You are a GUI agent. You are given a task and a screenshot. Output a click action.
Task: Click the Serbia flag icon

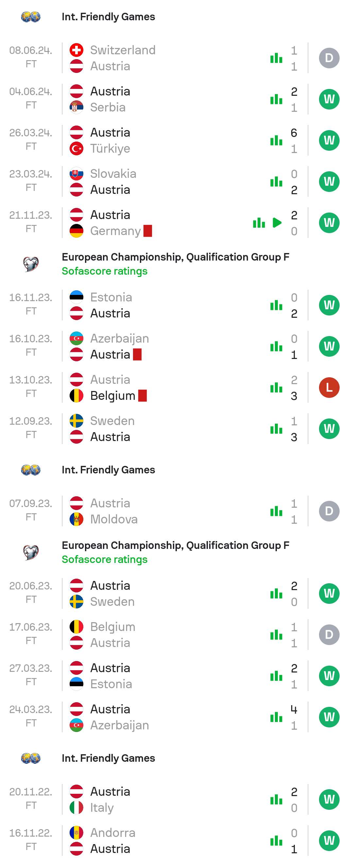click(x=76, y=108)
